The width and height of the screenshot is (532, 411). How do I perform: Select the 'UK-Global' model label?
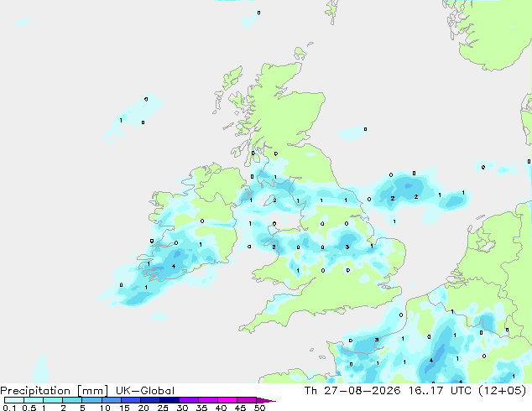[x=145, y=391]
